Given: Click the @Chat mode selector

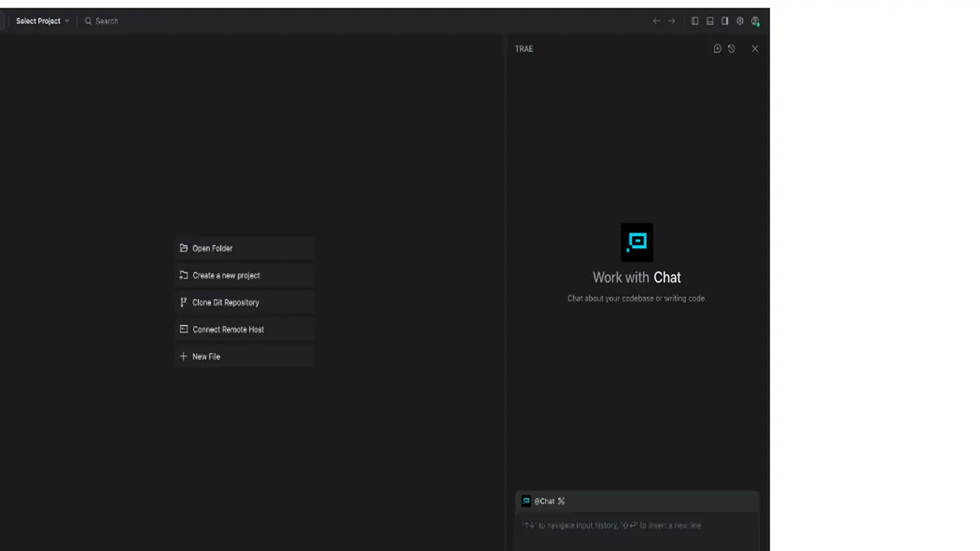Looking at the screenshot, I should tap(543, 501).
